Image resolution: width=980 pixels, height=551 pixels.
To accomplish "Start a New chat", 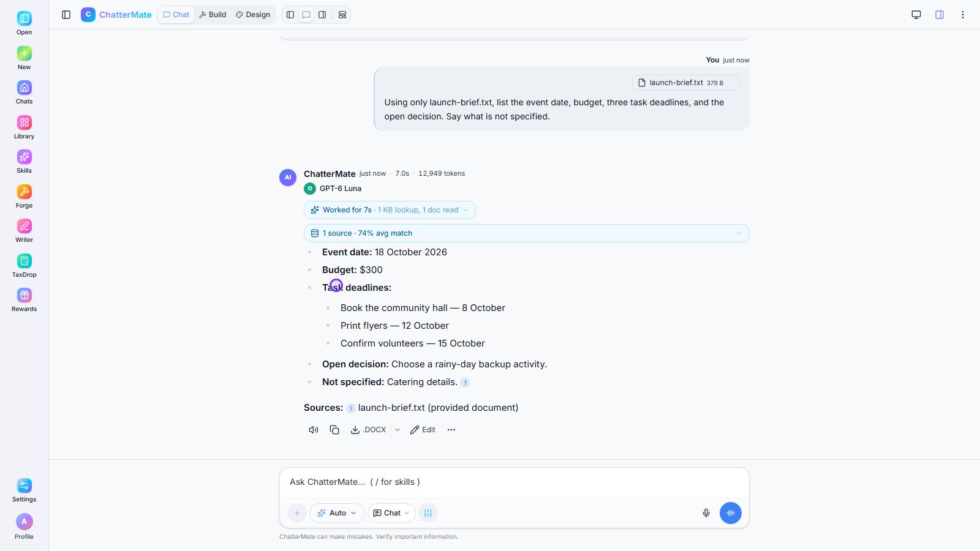I will pyautogui.click(x=24, y=58).
